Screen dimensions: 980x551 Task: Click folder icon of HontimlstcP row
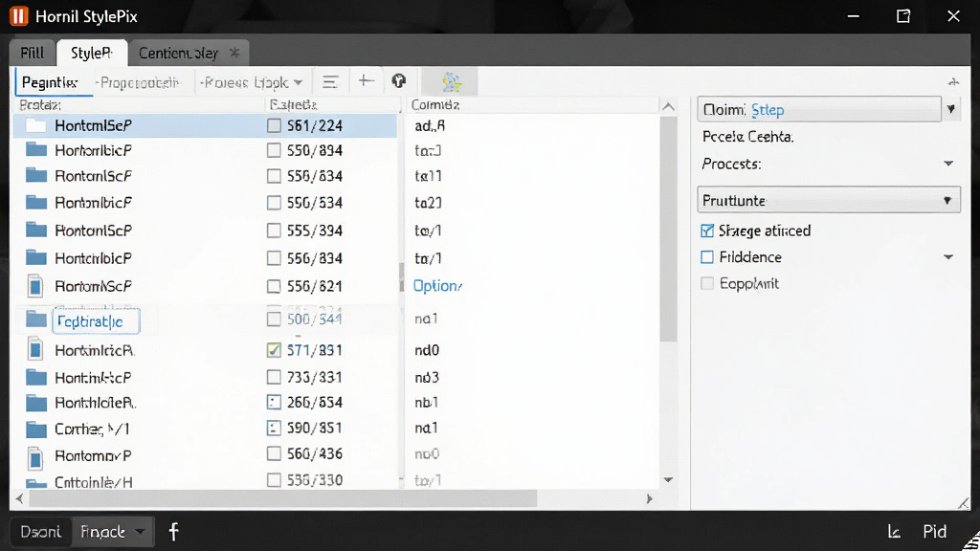point(35,377)
